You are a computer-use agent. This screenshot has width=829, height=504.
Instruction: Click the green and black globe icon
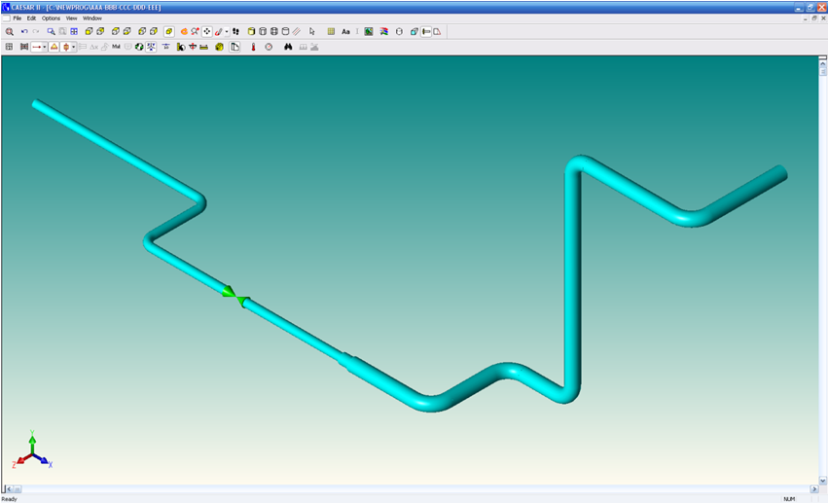[x=139, y=47]
